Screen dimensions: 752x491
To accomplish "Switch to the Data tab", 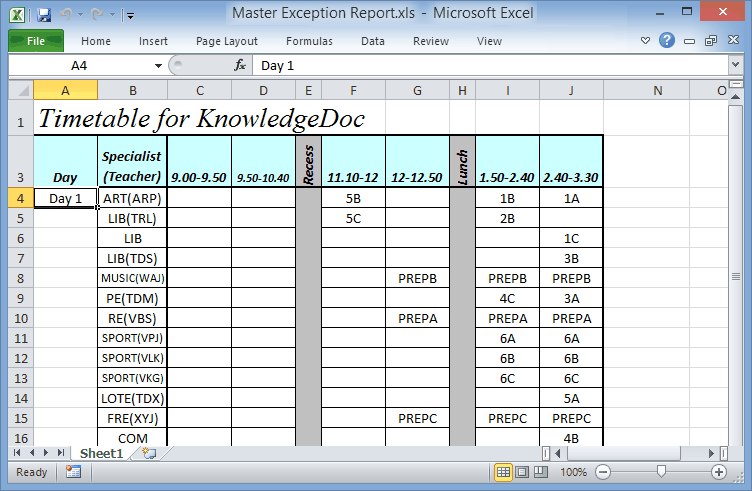I will point(373,41).
